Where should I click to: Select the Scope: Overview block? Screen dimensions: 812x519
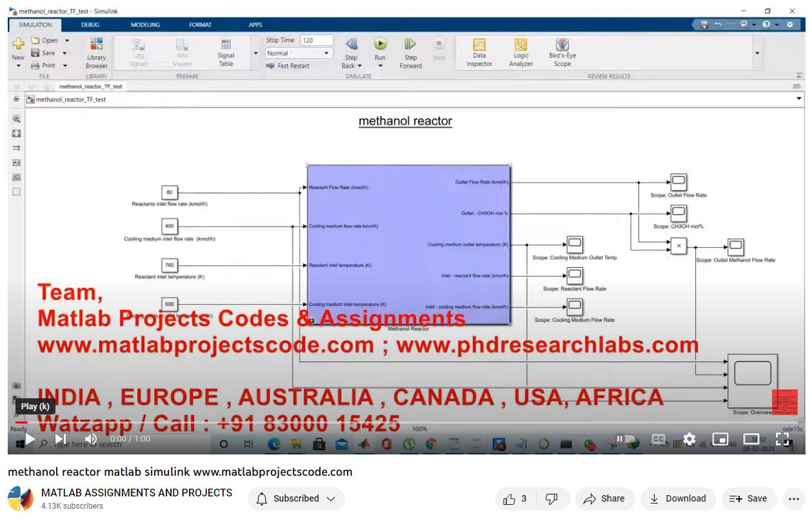[752, 381]
